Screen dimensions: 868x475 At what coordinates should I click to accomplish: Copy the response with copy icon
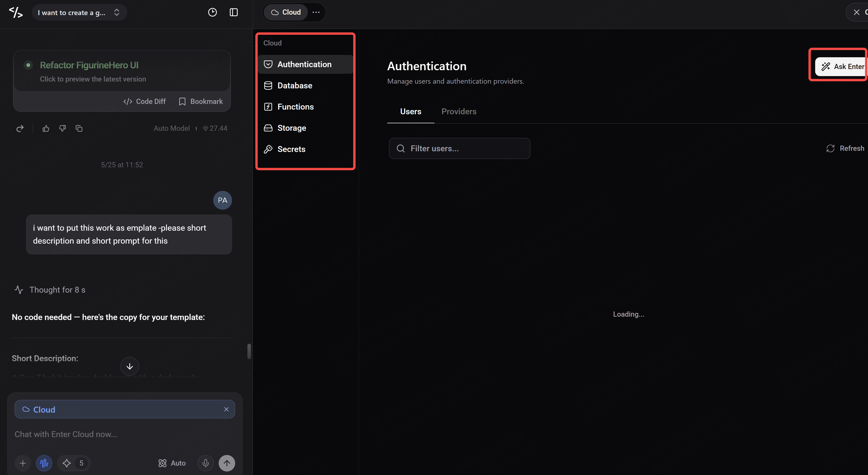tap(79, 128)
